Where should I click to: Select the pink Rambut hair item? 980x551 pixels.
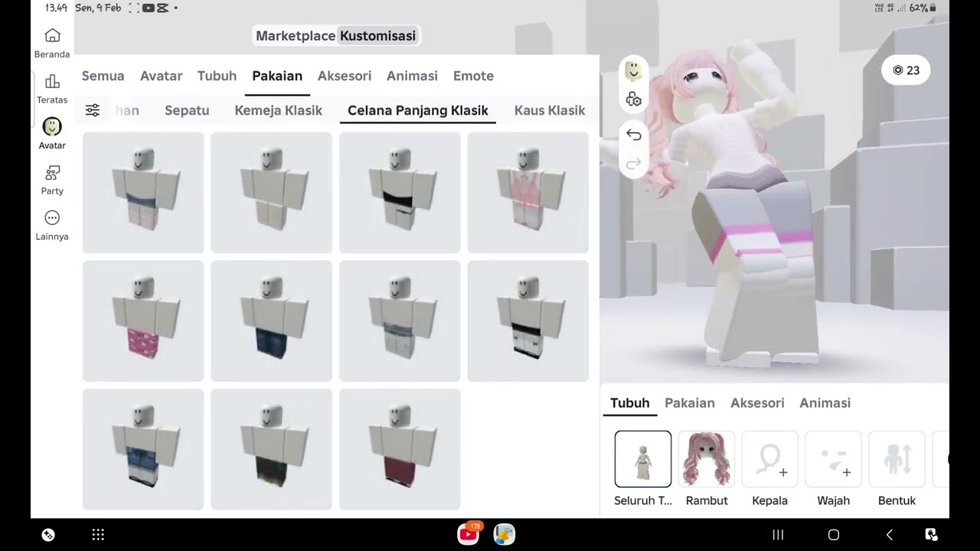[707, 459]
